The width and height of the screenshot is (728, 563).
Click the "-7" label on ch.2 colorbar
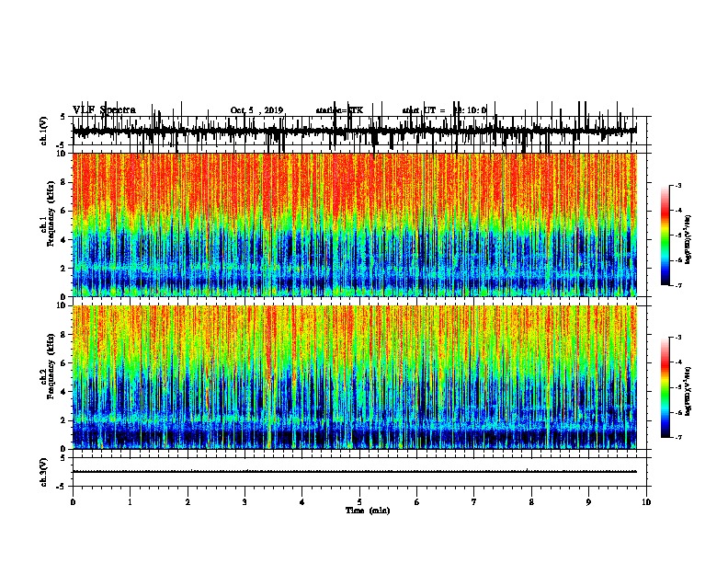coord(677,438)
